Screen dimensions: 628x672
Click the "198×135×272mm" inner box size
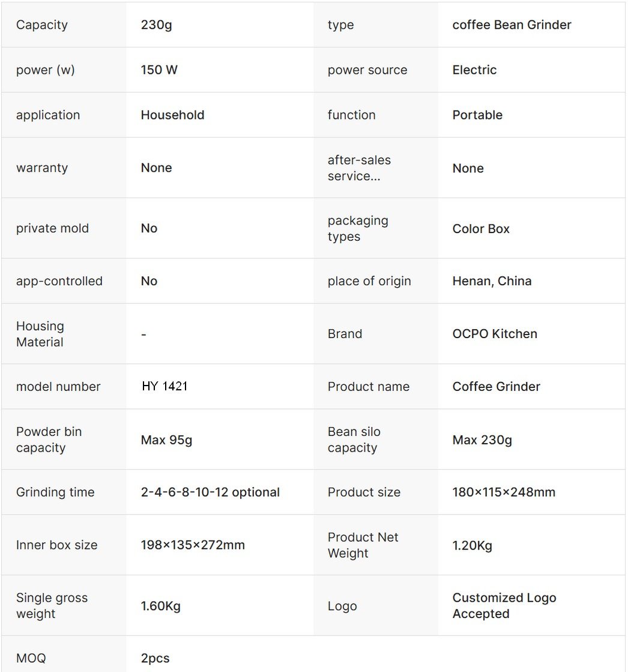193,545
